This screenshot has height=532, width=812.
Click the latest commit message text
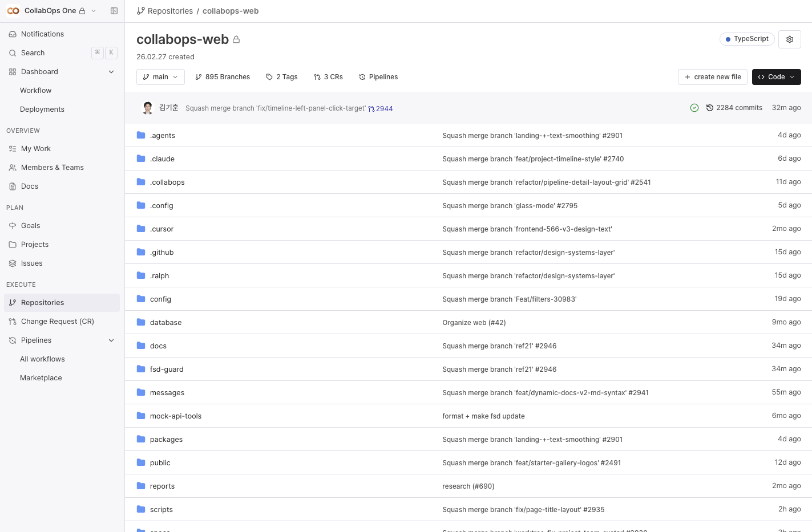click(276, 108)
